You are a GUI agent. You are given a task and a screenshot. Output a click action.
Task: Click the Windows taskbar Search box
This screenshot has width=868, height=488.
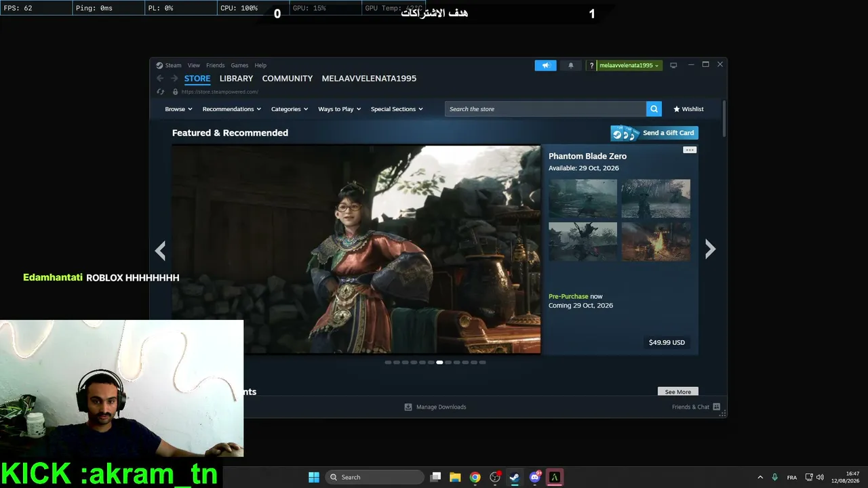pyautogui.click(x=375, y=477)
